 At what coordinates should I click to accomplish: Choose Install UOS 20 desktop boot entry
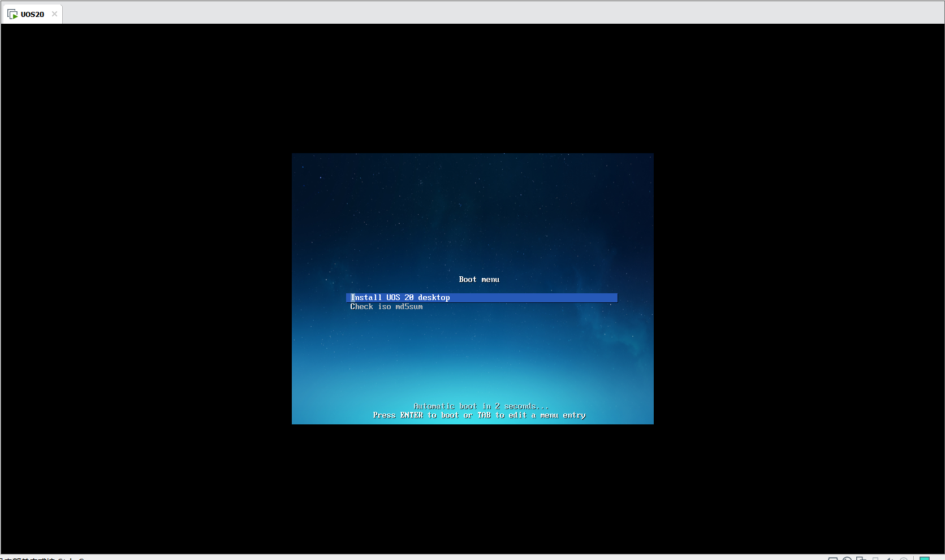point(482,298)
